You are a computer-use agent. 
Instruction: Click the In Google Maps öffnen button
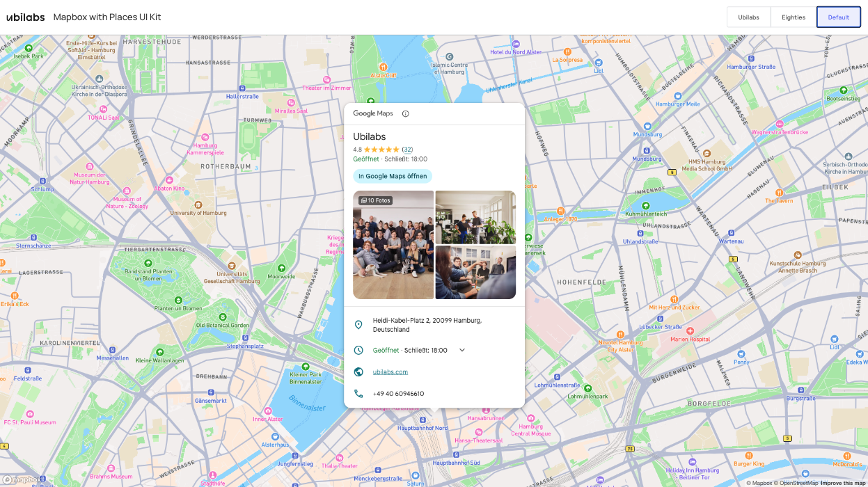click(393, 176)
